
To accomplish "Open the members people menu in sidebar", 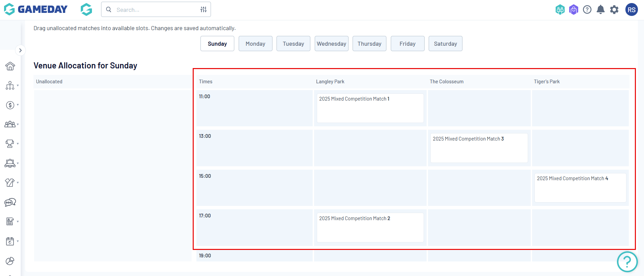I will pos(10,124).
